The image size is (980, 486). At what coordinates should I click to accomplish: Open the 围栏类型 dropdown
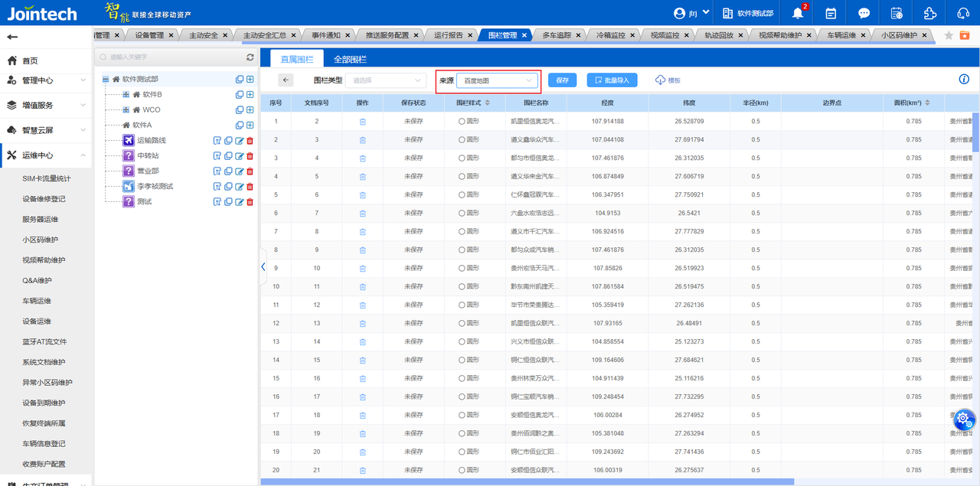pos(385,80)
